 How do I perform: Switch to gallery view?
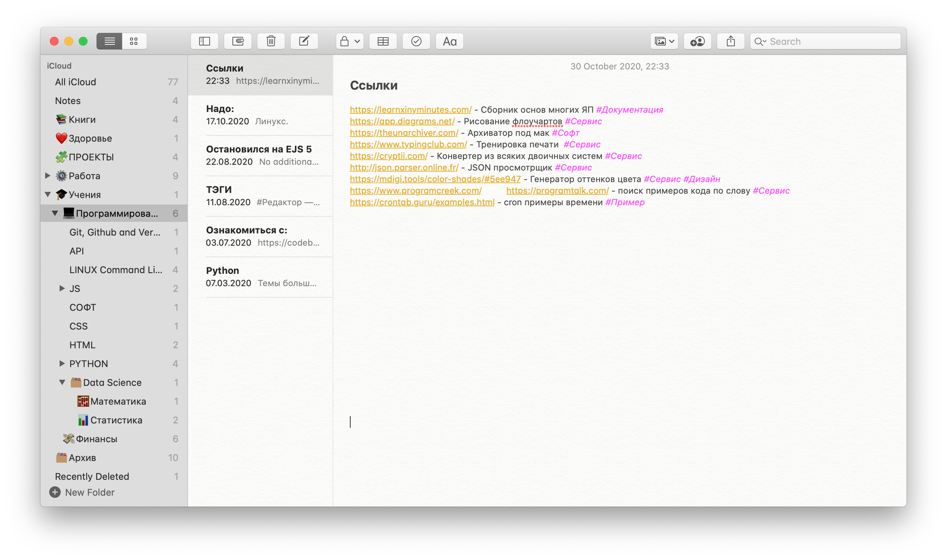pos(134,41)
